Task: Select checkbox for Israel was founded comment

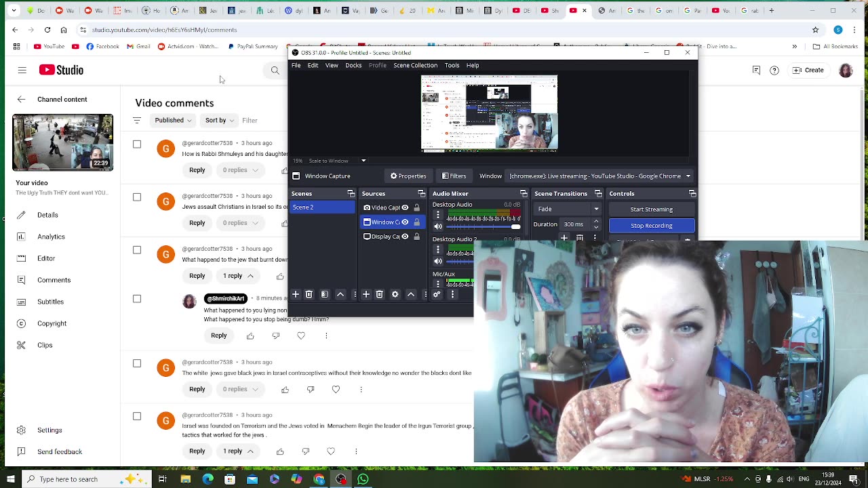Action: [x=137, y=416]
